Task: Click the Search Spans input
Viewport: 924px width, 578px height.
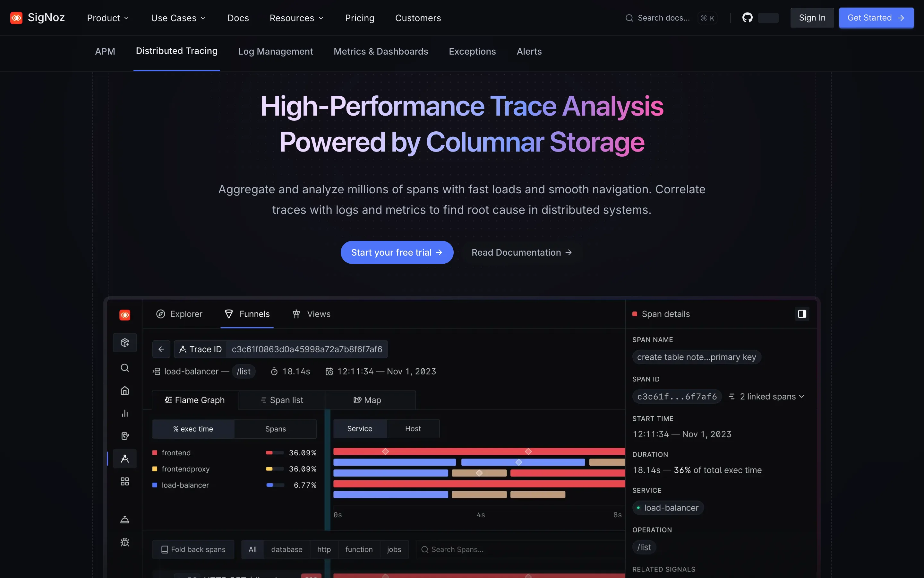Action: (521, 549)
